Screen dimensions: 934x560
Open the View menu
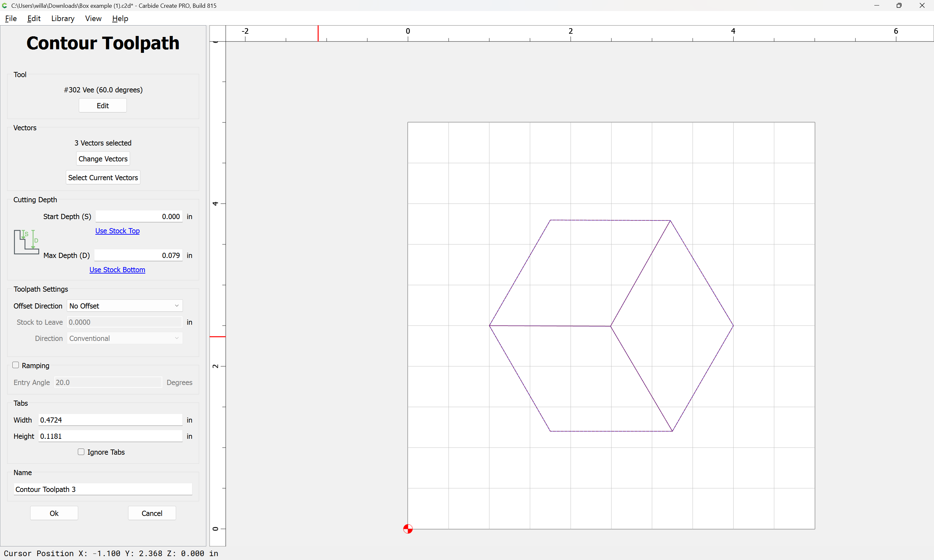coord(93,18)
